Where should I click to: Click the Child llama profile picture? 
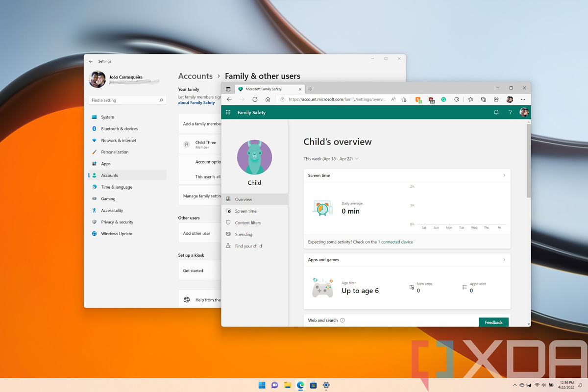point(254,157)
